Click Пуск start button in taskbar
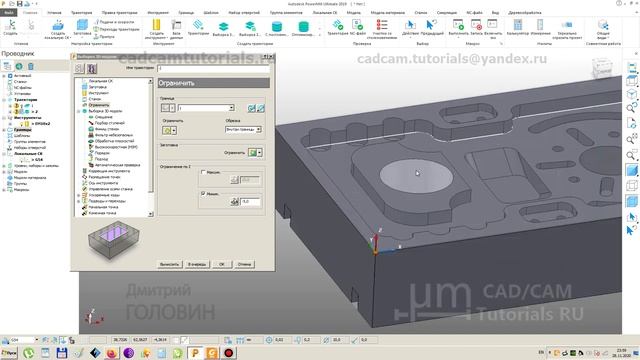 click(9, 353)
